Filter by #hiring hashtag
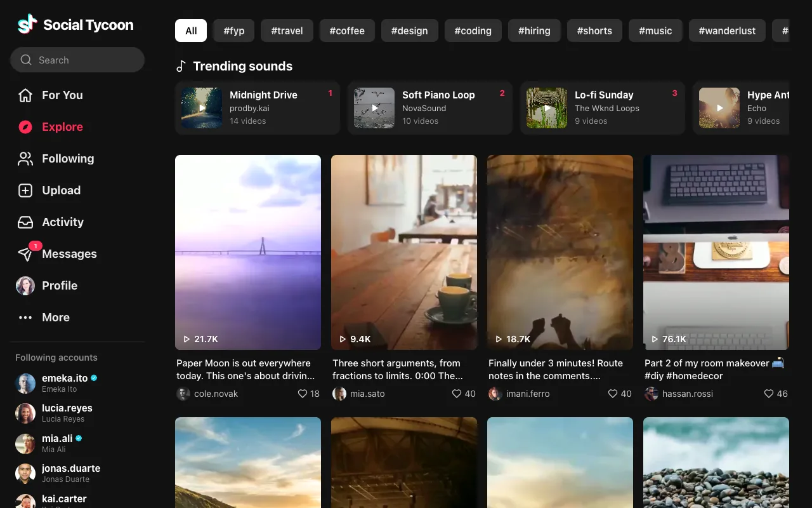This screenshot has width=812, height=508. (534, 30)
